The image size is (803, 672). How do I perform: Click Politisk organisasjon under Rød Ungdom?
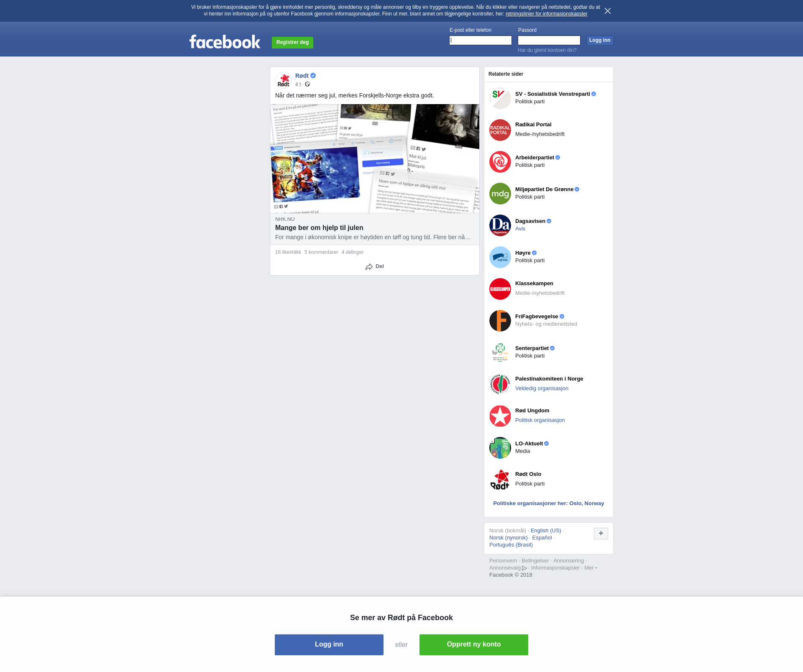point(540,420)
